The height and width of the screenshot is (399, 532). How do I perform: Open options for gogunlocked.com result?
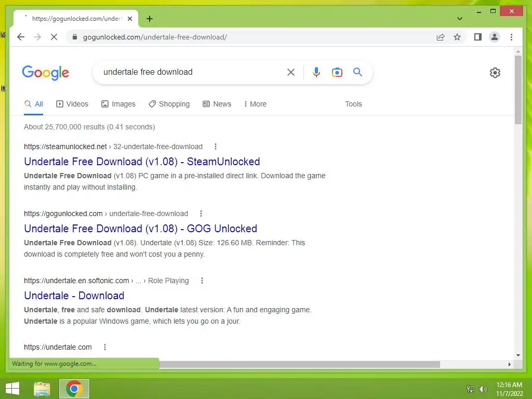[x=201, y=214]
